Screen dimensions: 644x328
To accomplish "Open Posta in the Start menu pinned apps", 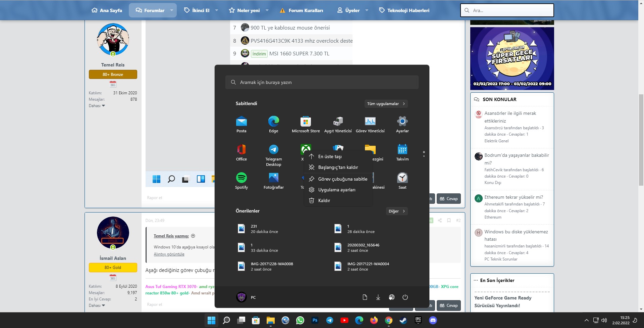I will tap(241, 124).
